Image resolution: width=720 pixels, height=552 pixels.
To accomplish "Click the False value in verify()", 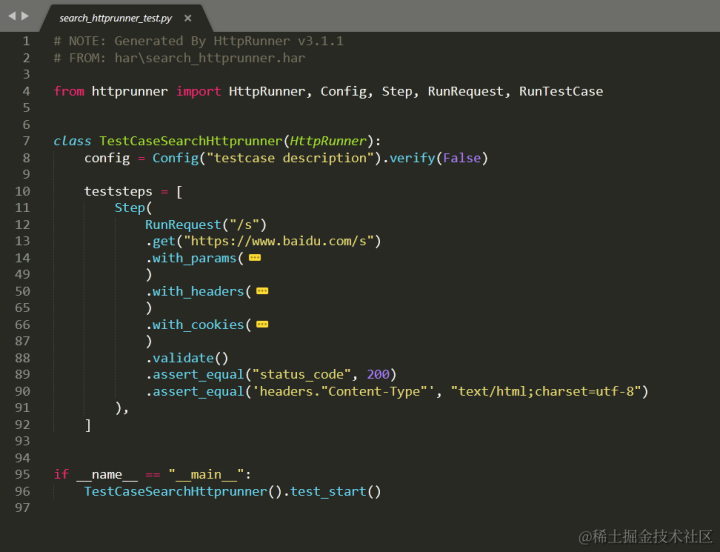I will [x=461, y=158].
